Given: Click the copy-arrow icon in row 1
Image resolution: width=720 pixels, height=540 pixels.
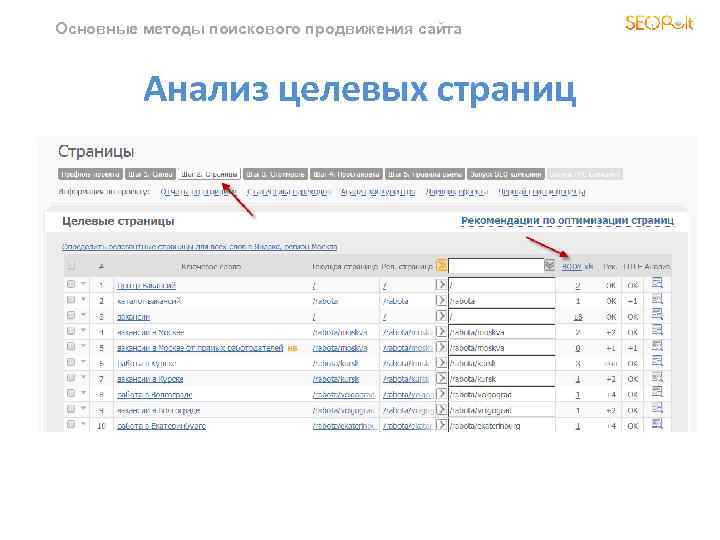Looking at the screenshot, I should tap(441, 285).
